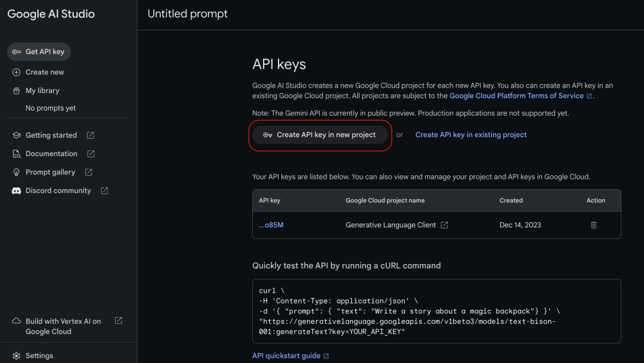Click the Untitled prompt title
The height and width of the screenshot is (363, 644).
[x=188, y=14]
